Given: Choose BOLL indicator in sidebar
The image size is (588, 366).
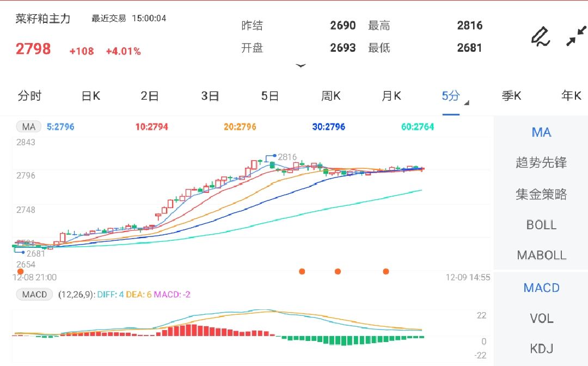Looking at the screenshot, I should point(541,225).
